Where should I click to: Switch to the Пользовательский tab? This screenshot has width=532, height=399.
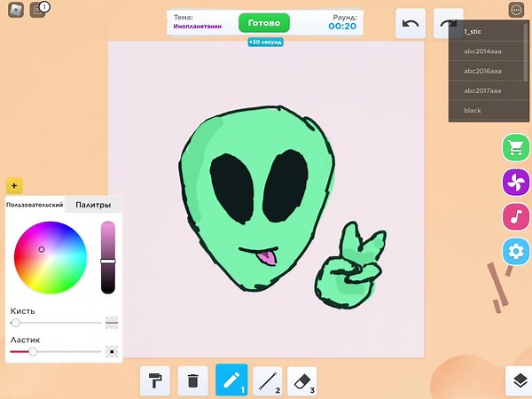tap(35, 205)
